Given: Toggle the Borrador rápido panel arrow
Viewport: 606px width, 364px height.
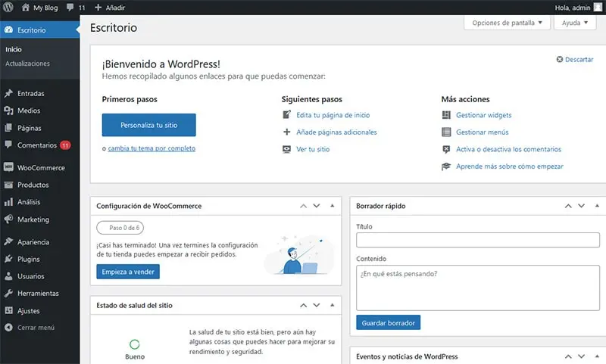Looking at the screenshot, I should tap(596, 206).
